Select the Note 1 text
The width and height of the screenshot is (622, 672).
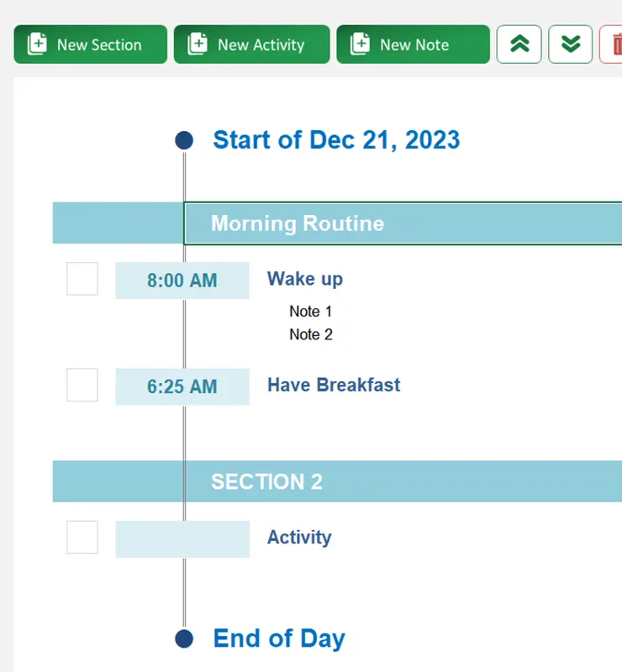tap(311, 312)
